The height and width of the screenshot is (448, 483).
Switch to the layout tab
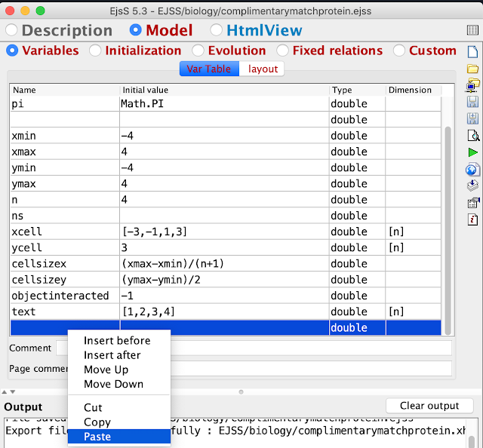click(x=263, y=69)
